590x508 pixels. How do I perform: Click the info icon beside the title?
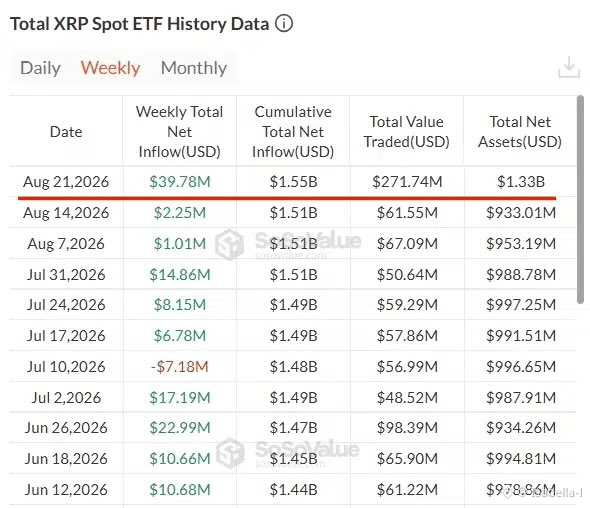pyautogui.click(x=284, y=24)
